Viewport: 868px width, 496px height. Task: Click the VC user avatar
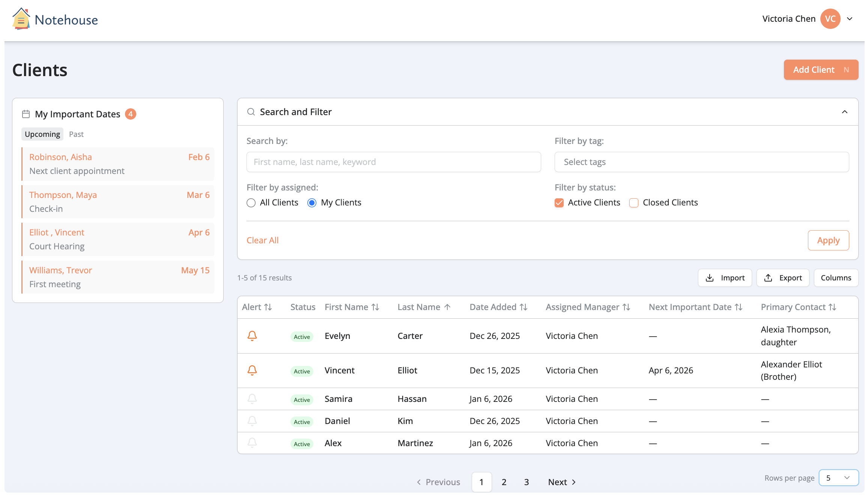click(830, 19)
